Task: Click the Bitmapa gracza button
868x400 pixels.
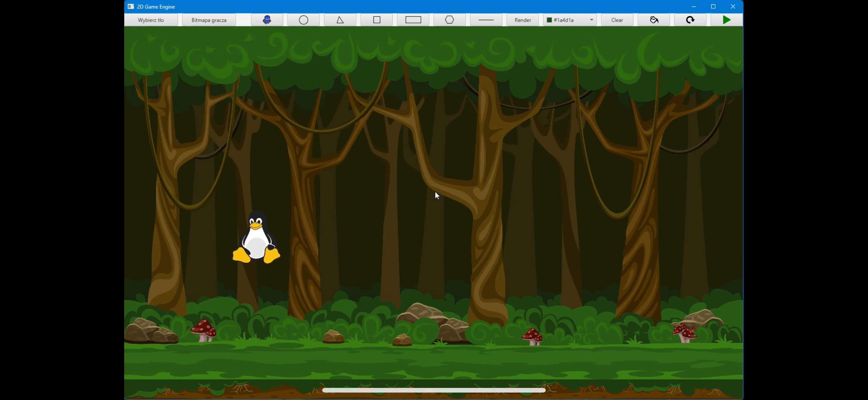Action: (x=209, y=20)
